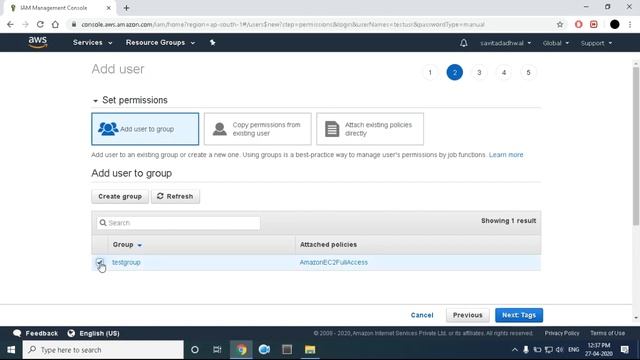
Task: Click the browser back arrow
Action: [10, 24]
